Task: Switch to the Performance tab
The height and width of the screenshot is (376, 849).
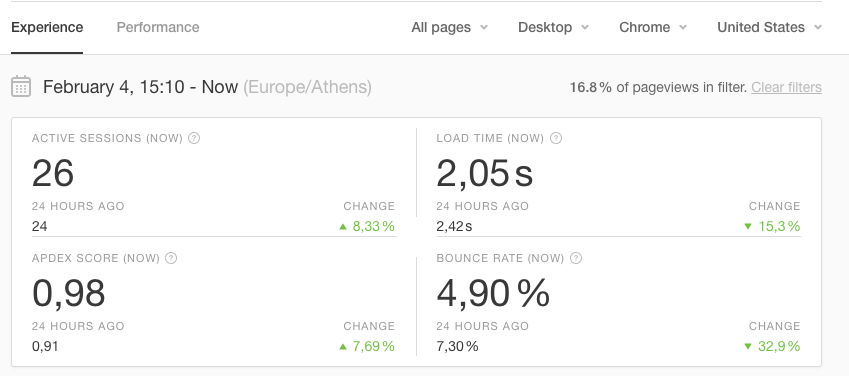Action: pos(158,27)
